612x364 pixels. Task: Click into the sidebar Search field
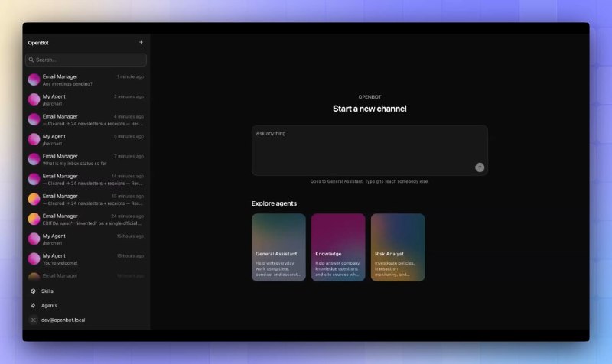pyautogui.click(x=86, y=60)
